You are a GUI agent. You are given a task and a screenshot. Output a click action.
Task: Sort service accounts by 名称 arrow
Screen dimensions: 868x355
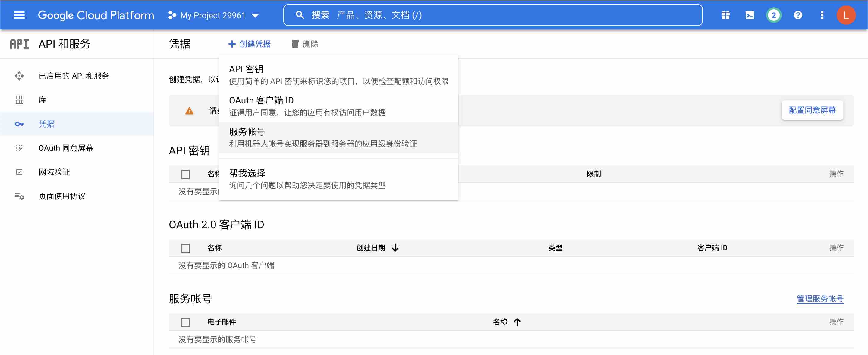coord(517,322)
